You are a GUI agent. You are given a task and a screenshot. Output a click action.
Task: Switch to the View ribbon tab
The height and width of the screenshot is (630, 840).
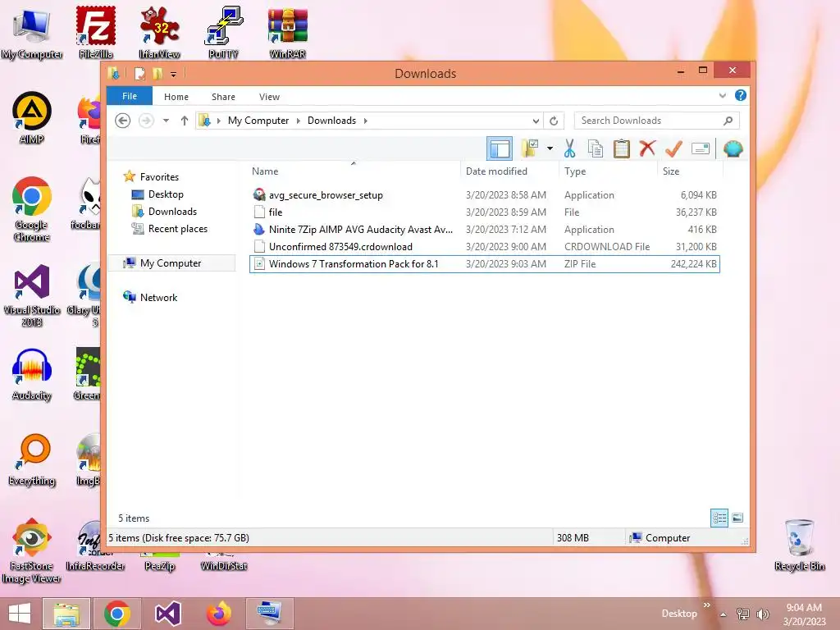tap(269, 97)
